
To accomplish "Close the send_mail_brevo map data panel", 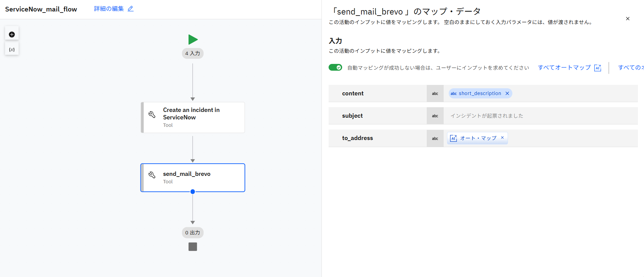I will pyautogui.click(x=628, y=19).
